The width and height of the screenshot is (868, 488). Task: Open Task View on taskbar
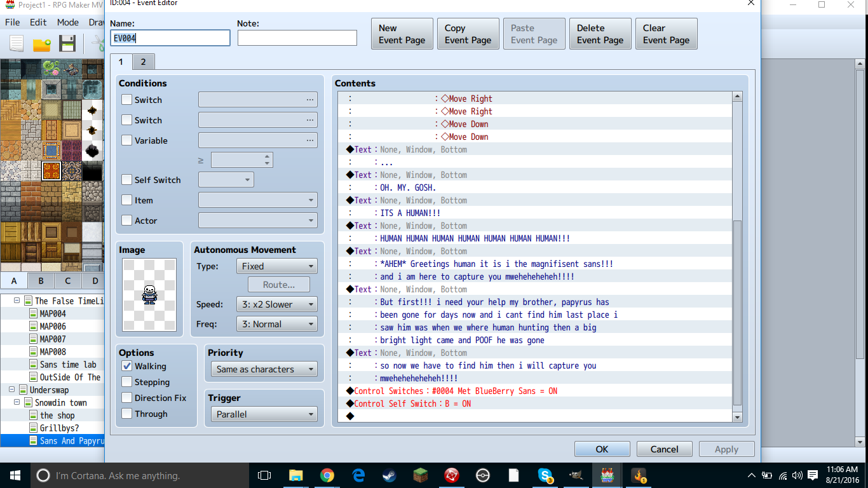pyautogui.click(x=264, y=475)
